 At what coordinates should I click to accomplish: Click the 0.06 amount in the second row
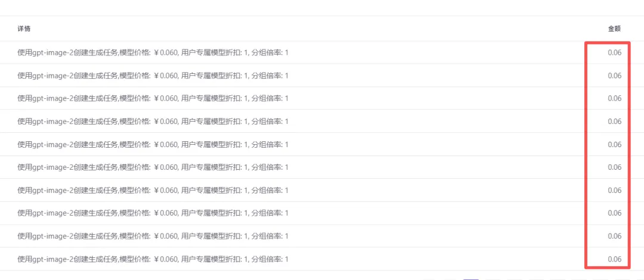click(x=614, y=76)
